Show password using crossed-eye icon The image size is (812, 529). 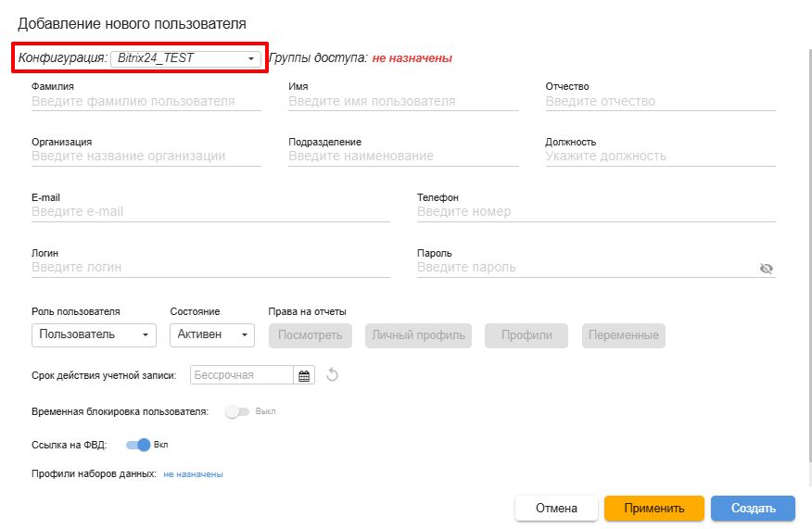pyautogui.click(x=766, y=268)
